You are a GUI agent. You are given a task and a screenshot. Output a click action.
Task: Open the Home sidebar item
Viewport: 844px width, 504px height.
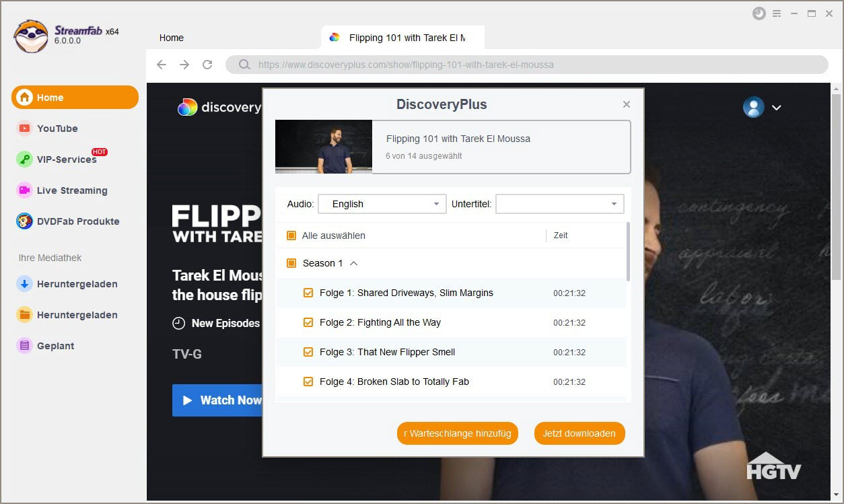point(75,98)
